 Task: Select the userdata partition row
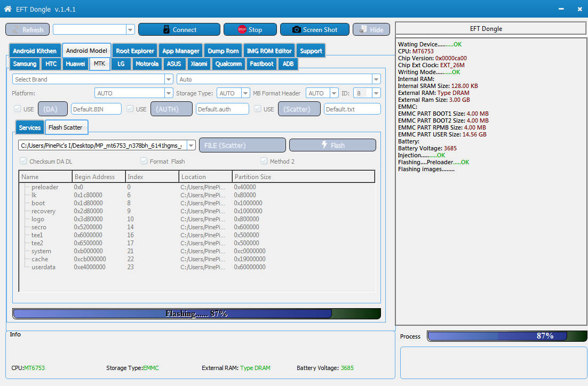197,267
